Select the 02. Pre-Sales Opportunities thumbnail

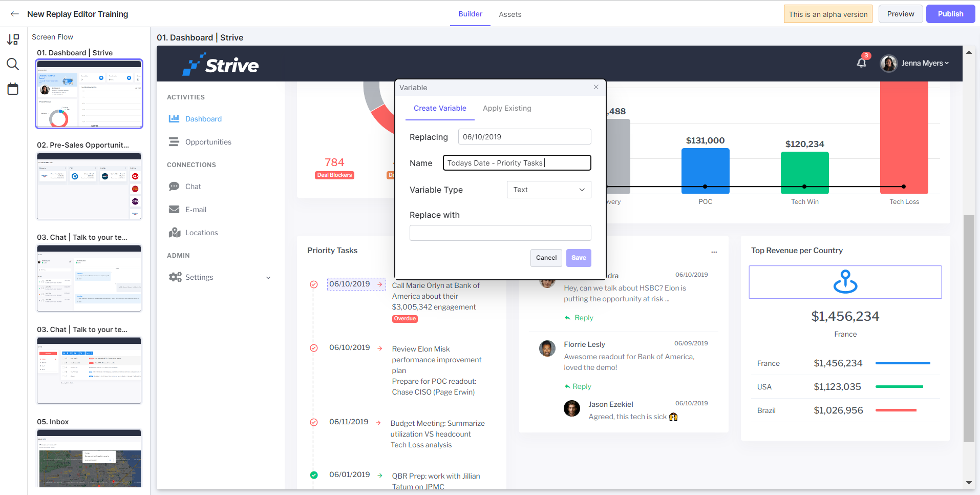pos(89,186)
